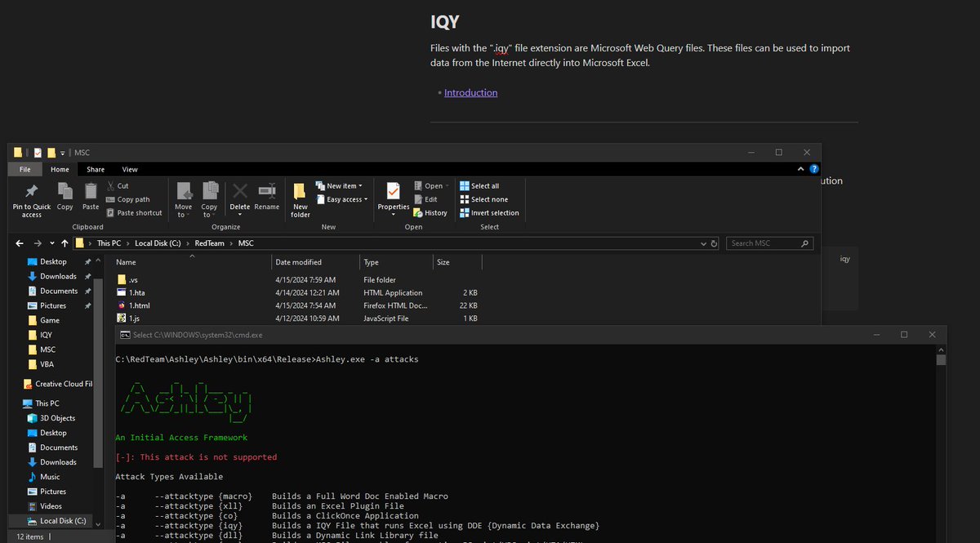Sort by Type column header
Viewport: 980px width, 543px height.
(x=396, y=262)
